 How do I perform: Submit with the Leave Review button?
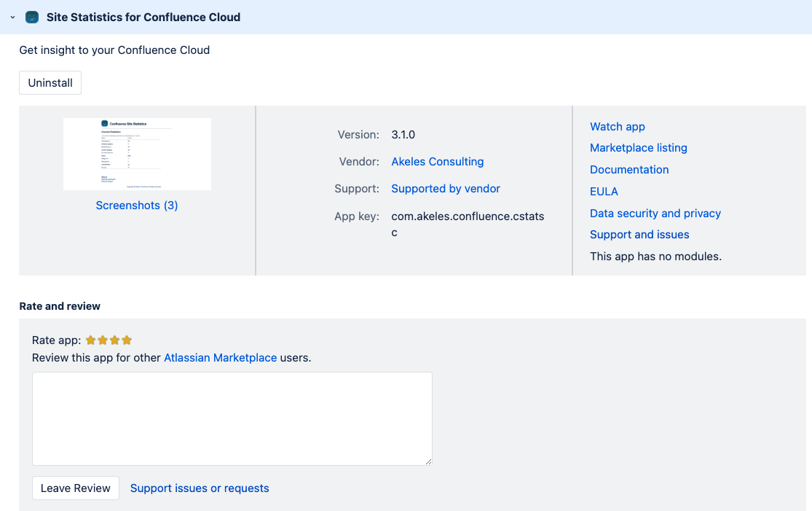(76, 488)
